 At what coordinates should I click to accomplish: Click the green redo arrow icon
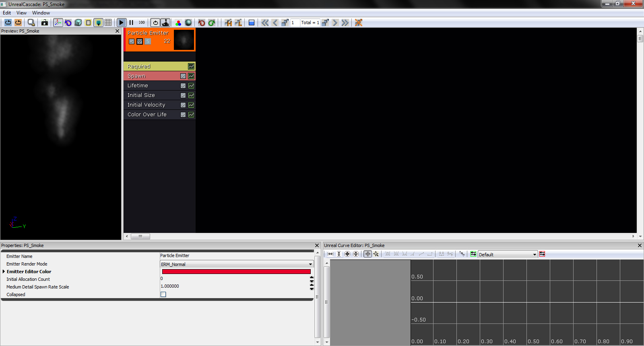coord(212,23)
